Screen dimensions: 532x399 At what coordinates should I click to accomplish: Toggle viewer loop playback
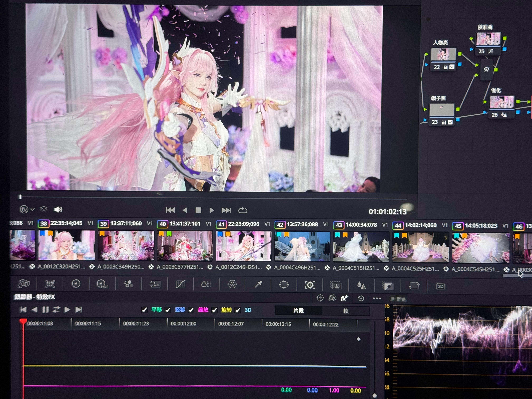[x=243, y=210]
